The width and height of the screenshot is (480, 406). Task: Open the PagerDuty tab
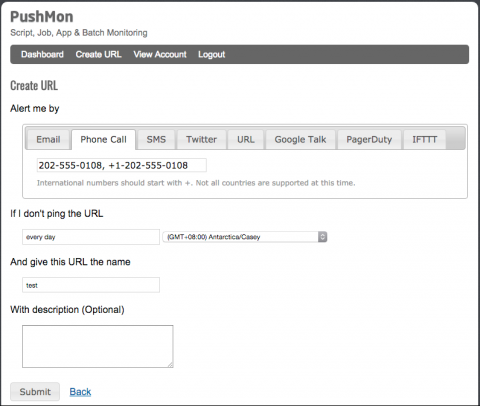tap(369, 139)
